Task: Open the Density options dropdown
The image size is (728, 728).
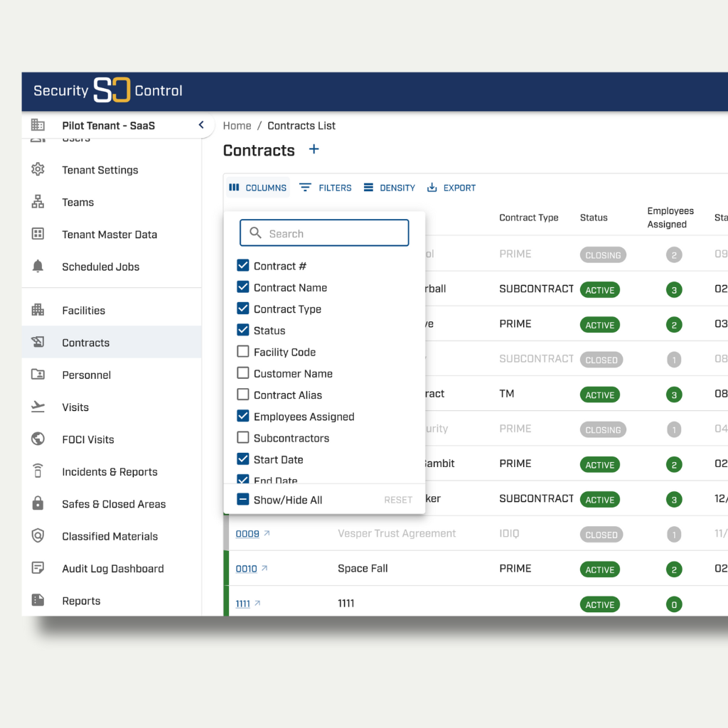Action: click(389, 188)
